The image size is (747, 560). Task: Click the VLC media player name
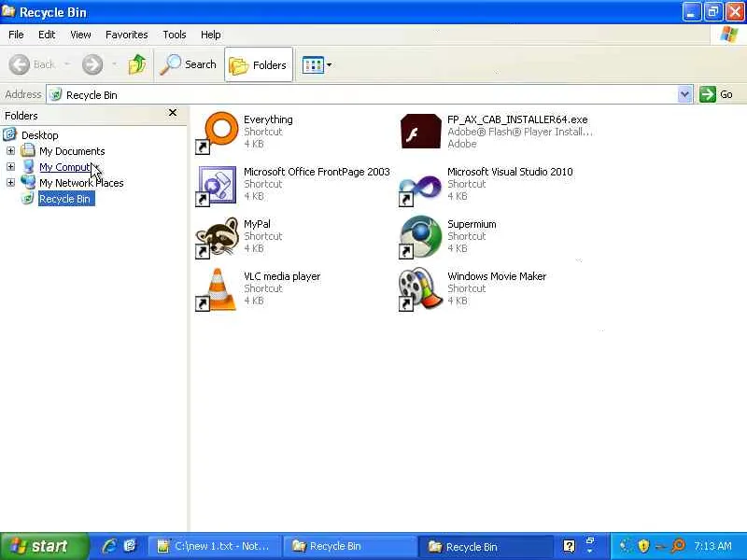[282, 276]
